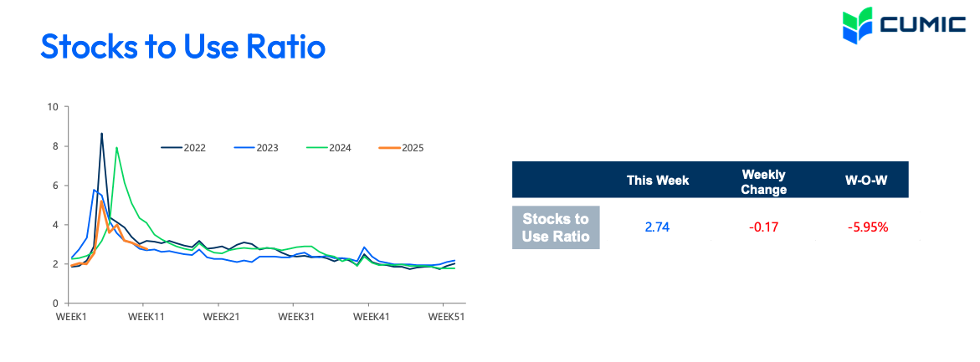Viewport: 980px width, 362px height.
Task: Select the "Weekly Change" column header
Action: pos(763,181)
